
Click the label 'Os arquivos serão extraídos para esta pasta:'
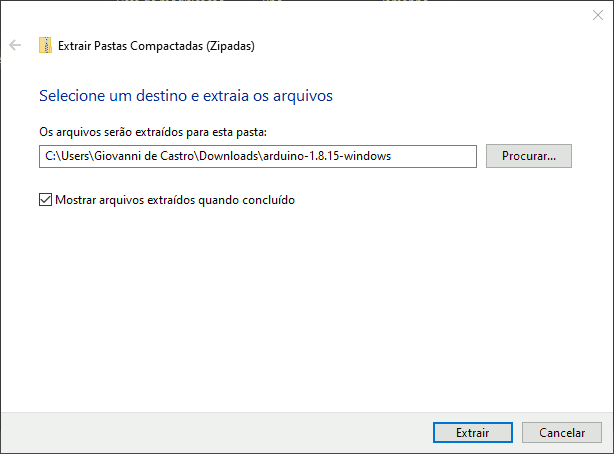point(153,132)
